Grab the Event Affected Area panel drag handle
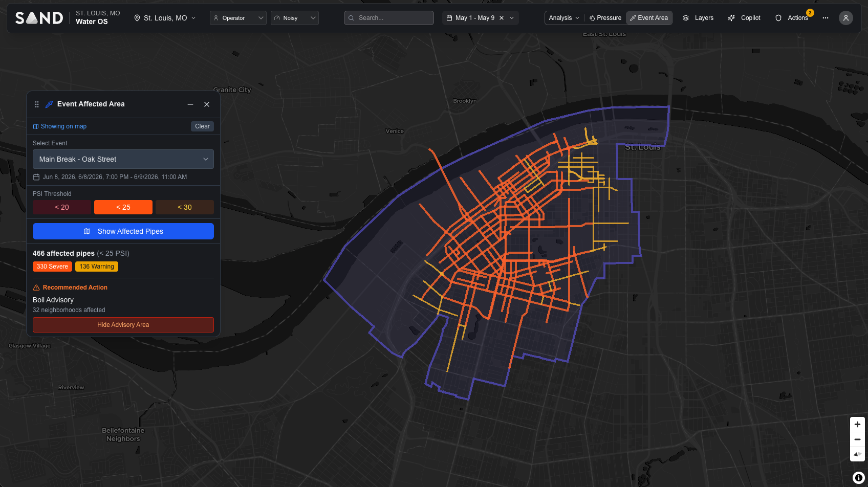Viewport: 868px width, 487px height. click(37, 104)
